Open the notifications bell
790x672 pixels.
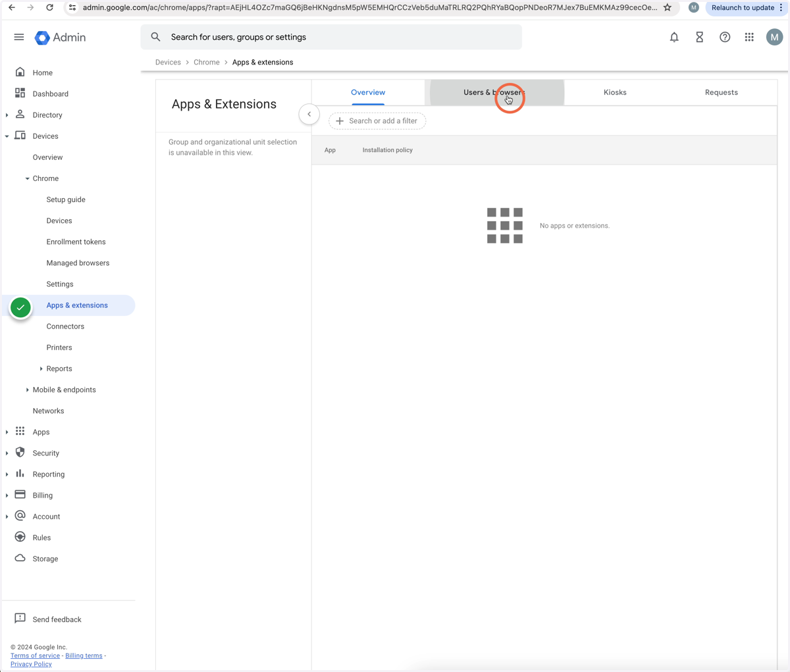click(x=674, y=38)
